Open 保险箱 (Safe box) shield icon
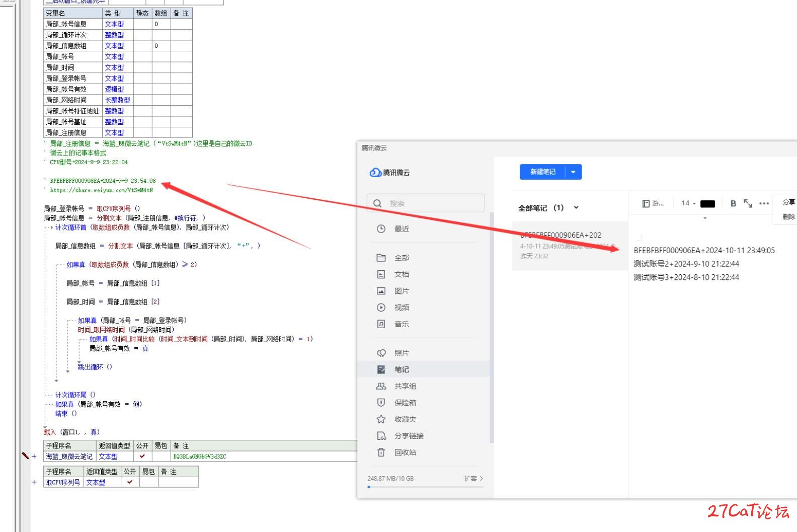 coord(381,403)
